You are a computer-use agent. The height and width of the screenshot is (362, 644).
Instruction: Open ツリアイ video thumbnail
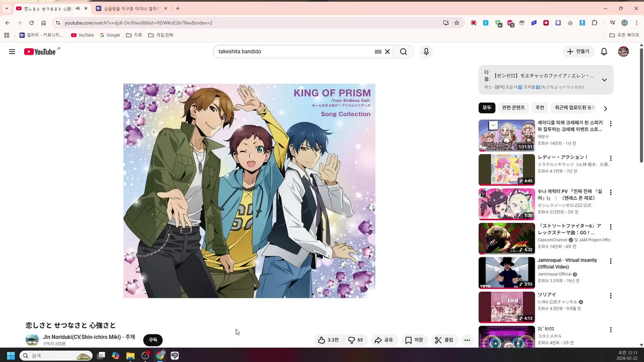[507, 307]
